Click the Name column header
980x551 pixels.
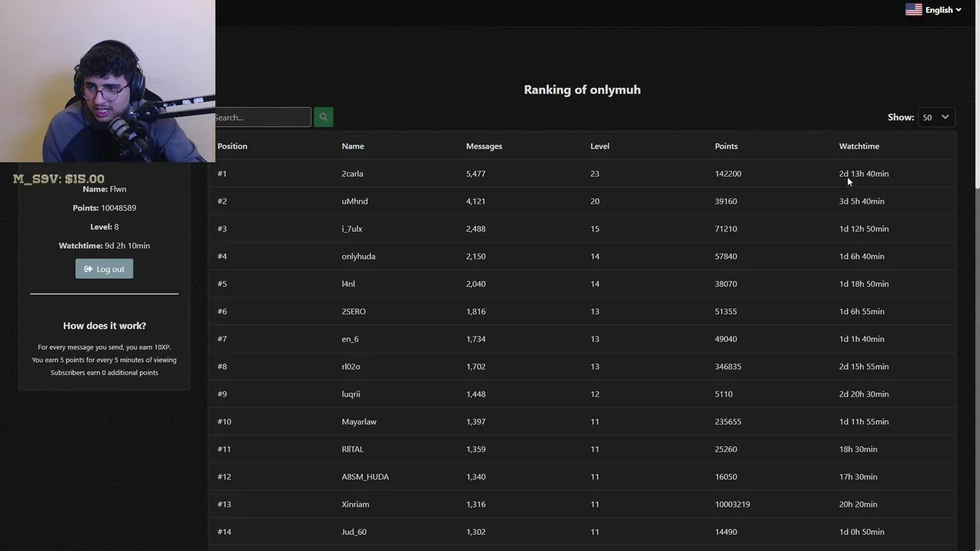353,146
